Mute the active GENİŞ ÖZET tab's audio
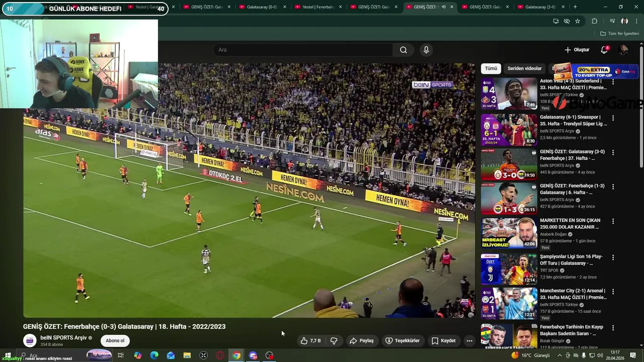 pos(443,7)
